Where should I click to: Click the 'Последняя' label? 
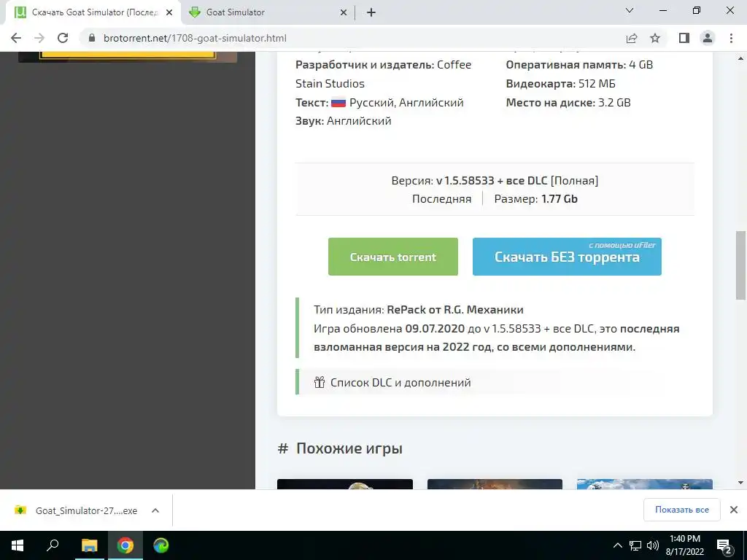(x=441, y=198)
